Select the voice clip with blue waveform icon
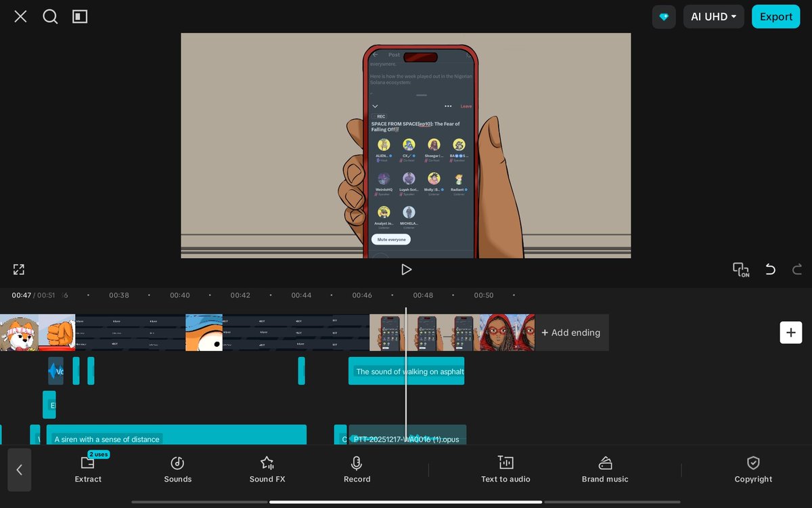This screenshot has width=812, height=508. click(55, 371)
